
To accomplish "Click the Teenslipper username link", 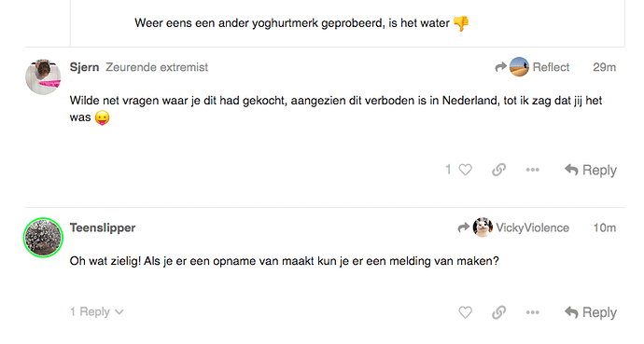I will pos(103,227).
